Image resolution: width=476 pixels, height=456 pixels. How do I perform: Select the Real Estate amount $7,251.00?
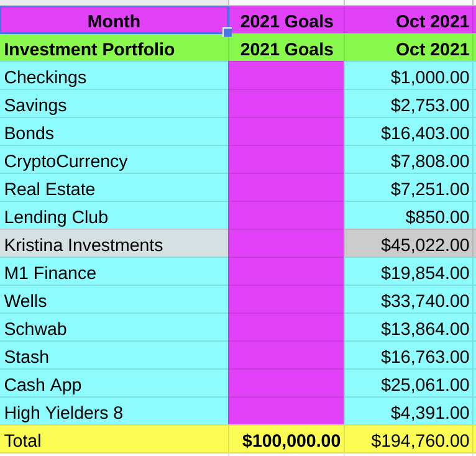pos(410,189)
